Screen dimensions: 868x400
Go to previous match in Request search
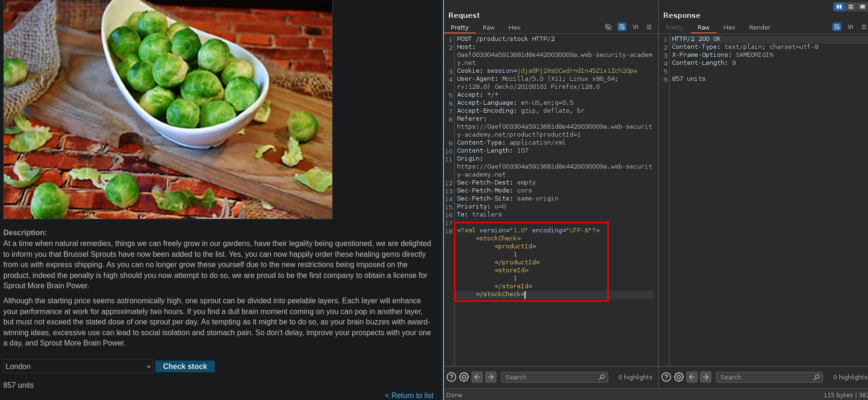tap(477, 377)
